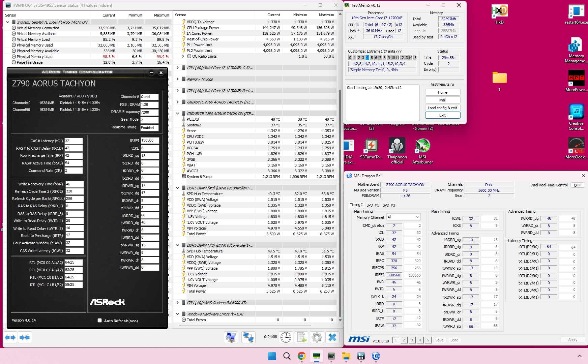588x364 pixels.
Task: Select profile 5 toggle in MSI Dragon Ball
Action: click(428, 340)
